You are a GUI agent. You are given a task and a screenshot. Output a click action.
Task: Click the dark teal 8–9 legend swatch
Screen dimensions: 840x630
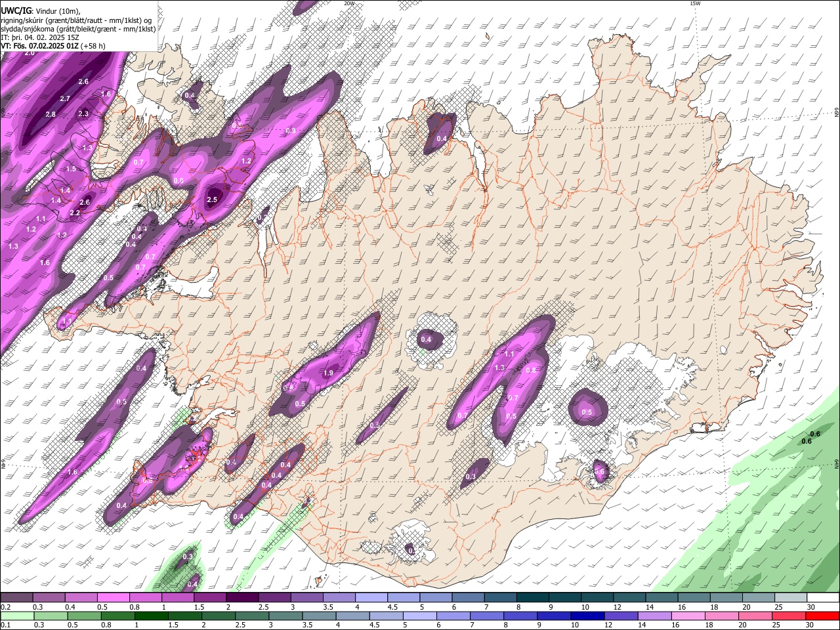533,598
